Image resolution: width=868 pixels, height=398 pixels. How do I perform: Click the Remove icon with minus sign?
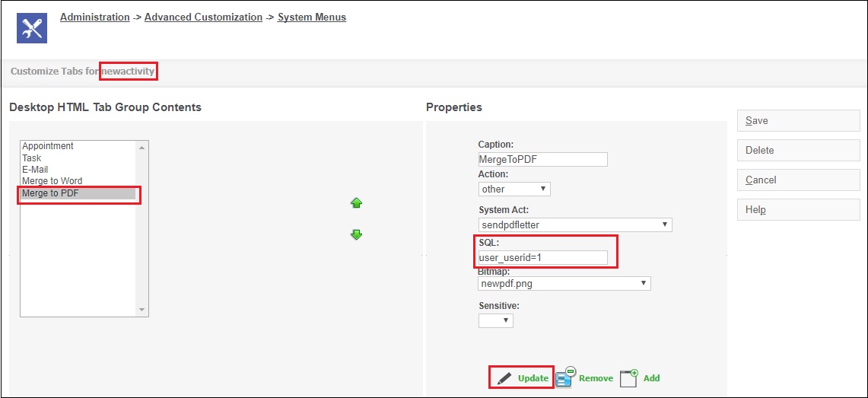click(x=566, y=377)
